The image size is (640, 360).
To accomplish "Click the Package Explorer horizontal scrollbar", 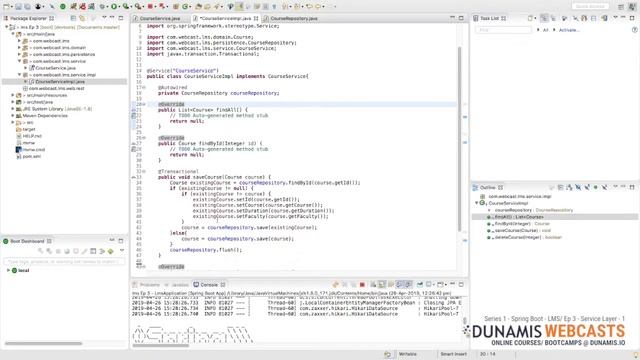I will (x=43, y=343).
